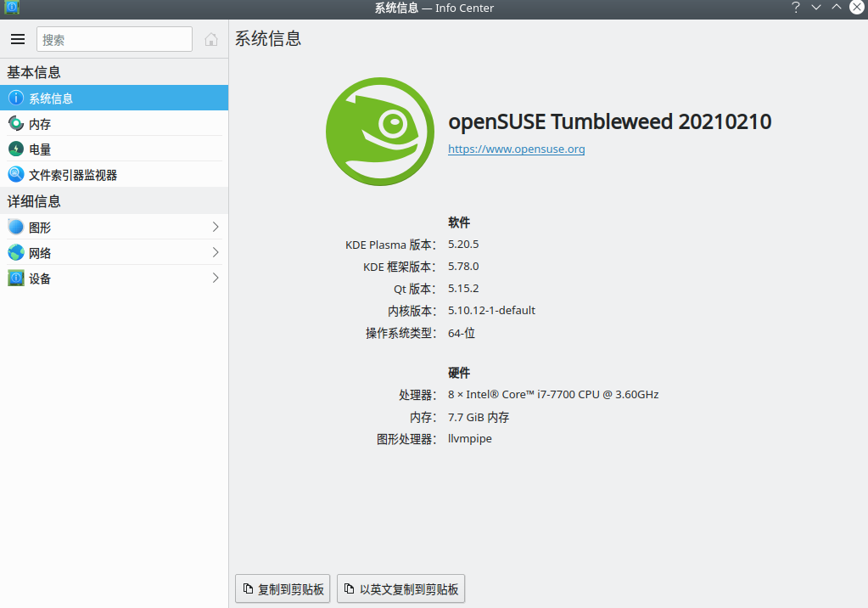
Task: Click the KDE Plasma 版本 label
Action: point(391,245)
